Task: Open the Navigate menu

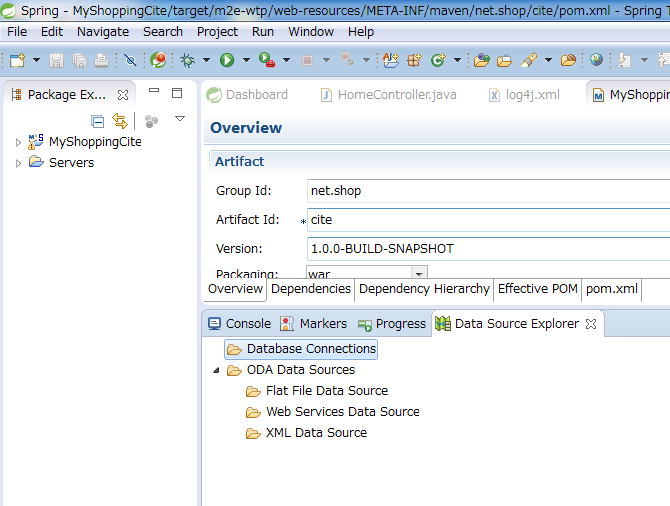Action: [103, 32]
